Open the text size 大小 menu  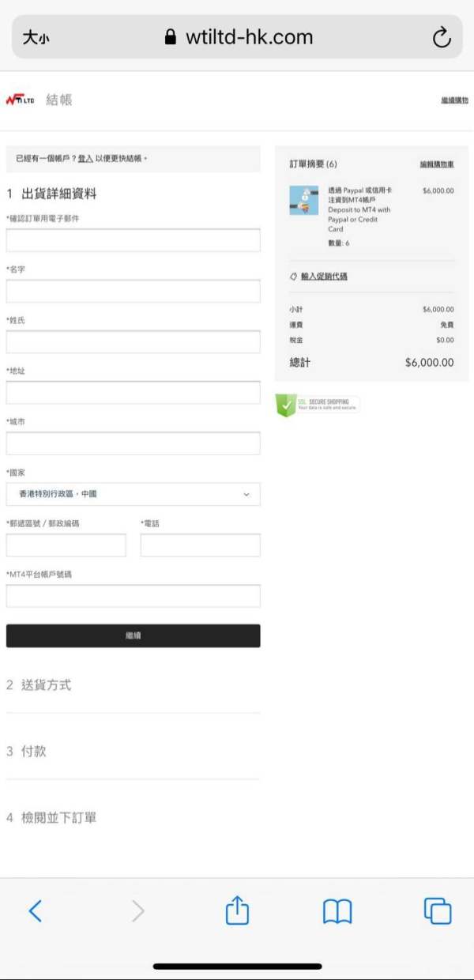click(35, 37)
